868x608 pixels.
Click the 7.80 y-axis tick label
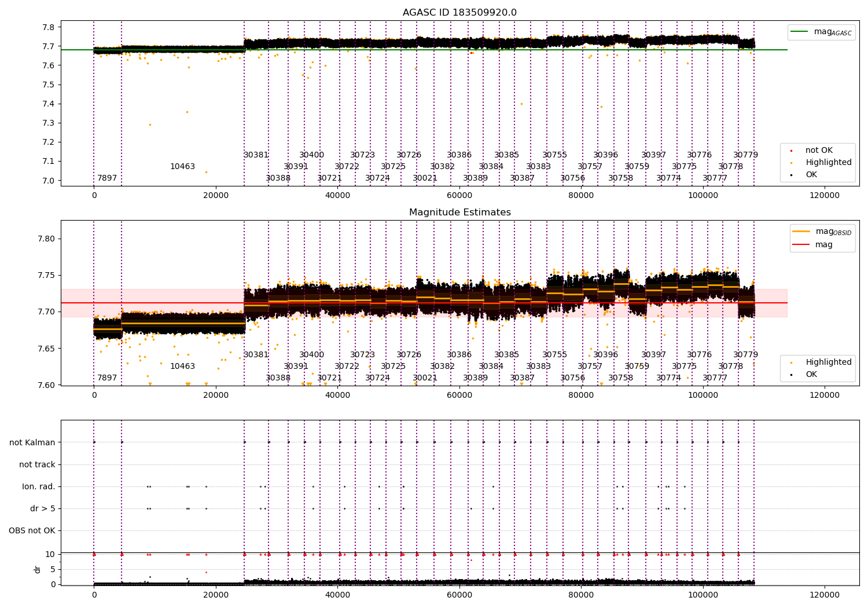coord(47,239)
